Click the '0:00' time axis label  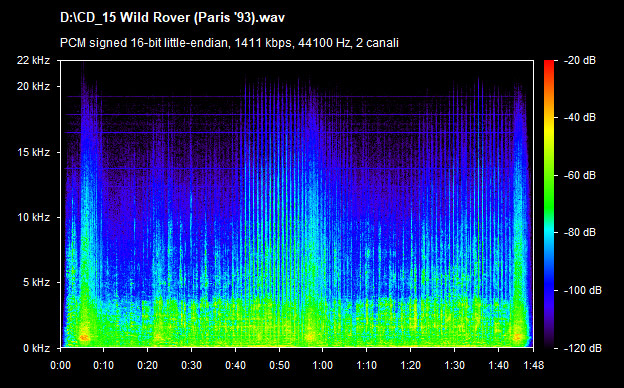[x=60, y=365]
